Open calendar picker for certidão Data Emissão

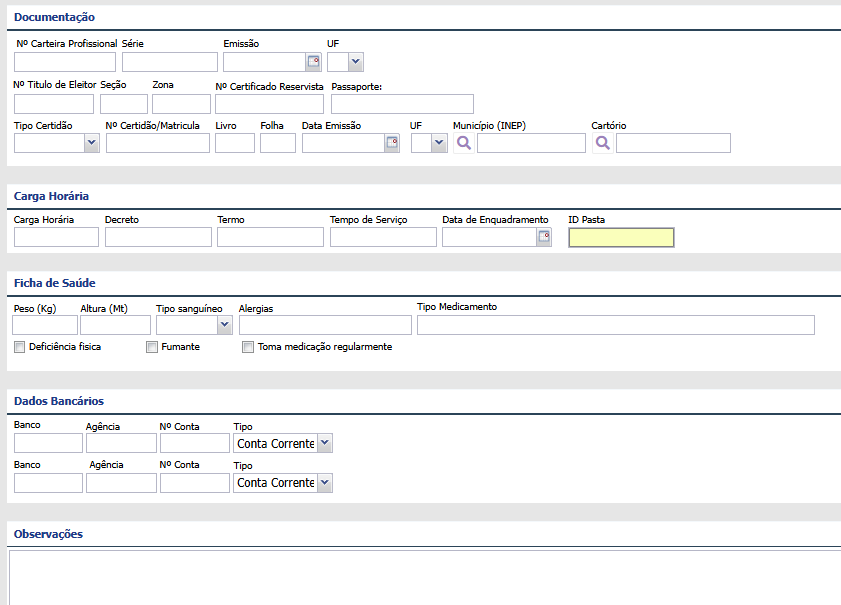393,143
